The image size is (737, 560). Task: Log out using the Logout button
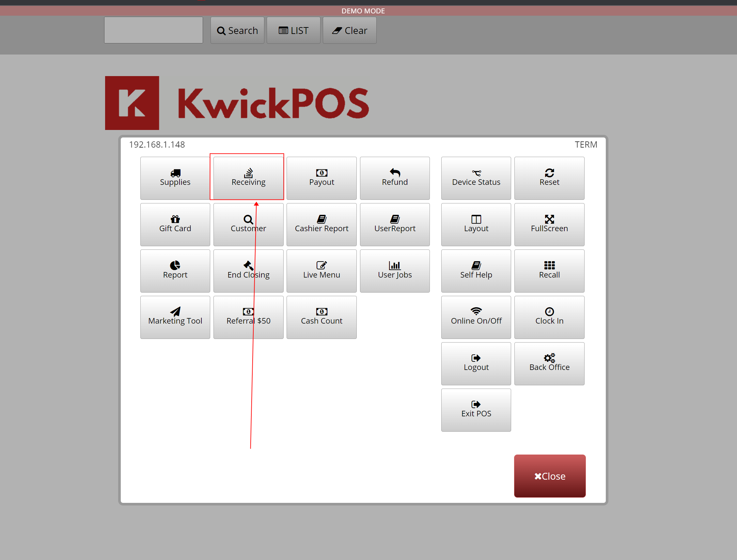(476, 364)
